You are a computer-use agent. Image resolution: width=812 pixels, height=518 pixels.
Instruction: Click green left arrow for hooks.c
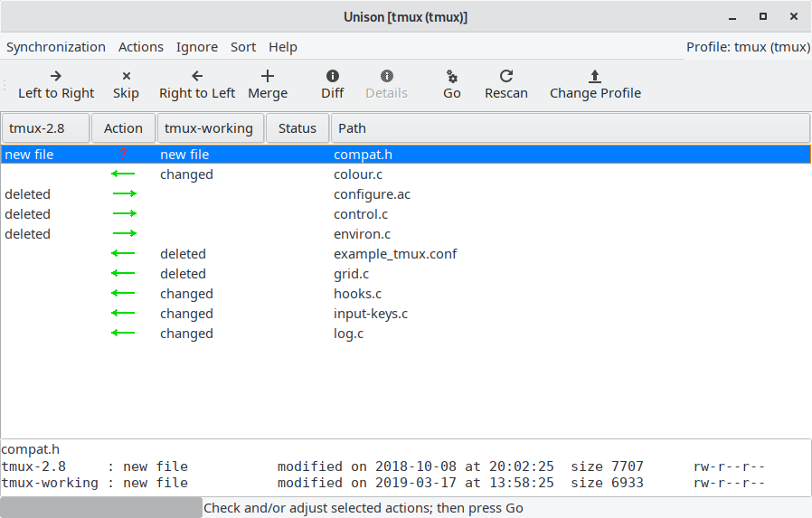click(123, 293)
